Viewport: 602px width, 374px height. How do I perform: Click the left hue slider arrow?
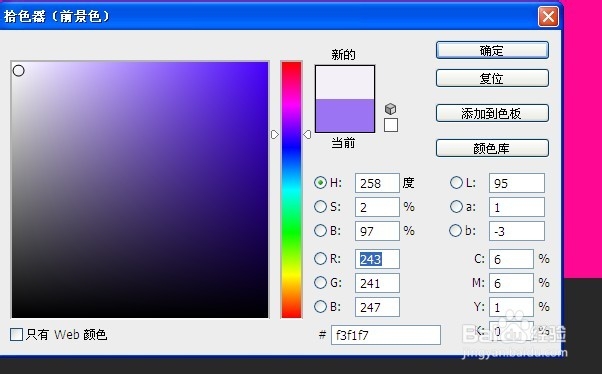275,134
